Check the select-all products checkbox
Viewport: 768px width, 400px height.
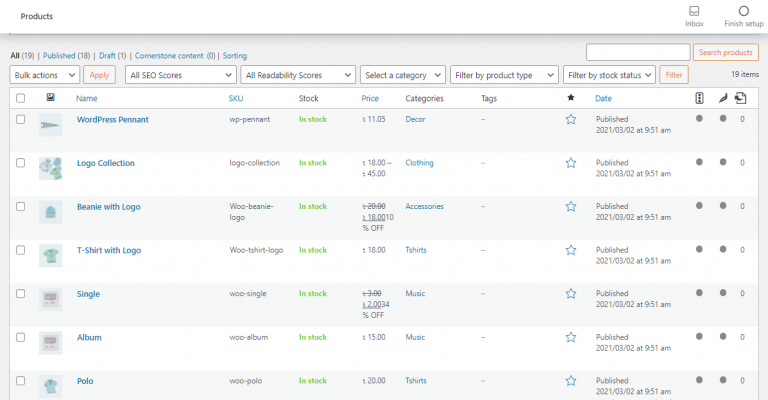pos(20,98)
